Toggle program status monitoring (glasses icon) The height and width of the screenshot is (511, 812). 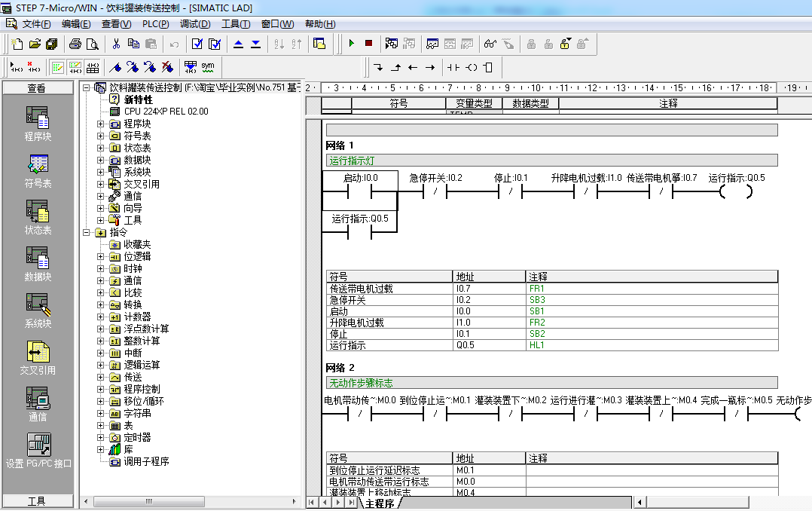(x=490, y=44)
